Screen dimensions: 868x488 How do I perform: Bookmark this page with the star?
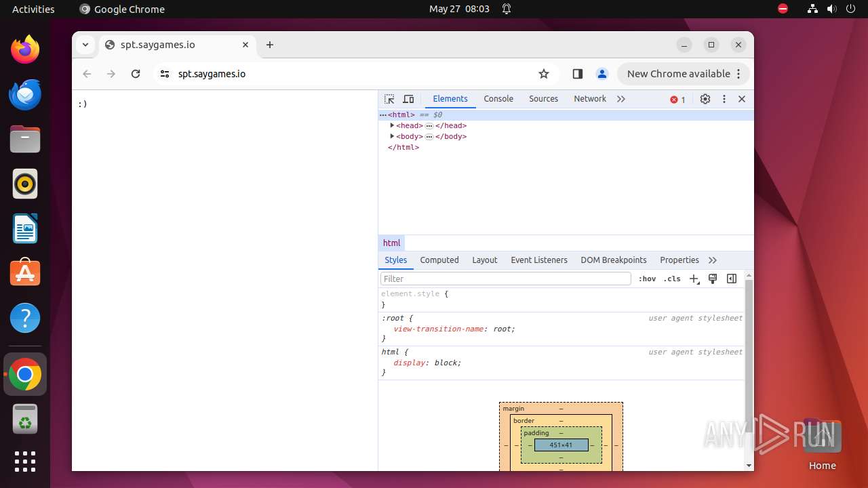point(544,74)
